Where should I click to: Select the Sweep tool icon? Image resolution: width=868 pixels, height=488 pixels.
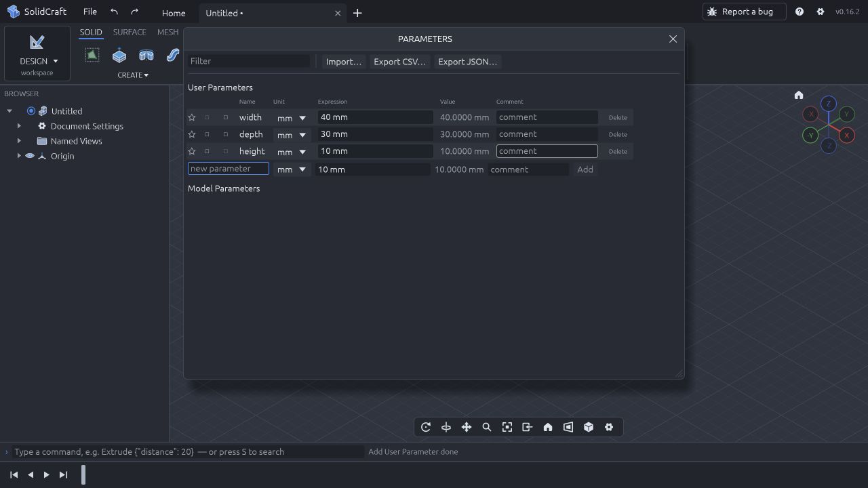(173, 56)
